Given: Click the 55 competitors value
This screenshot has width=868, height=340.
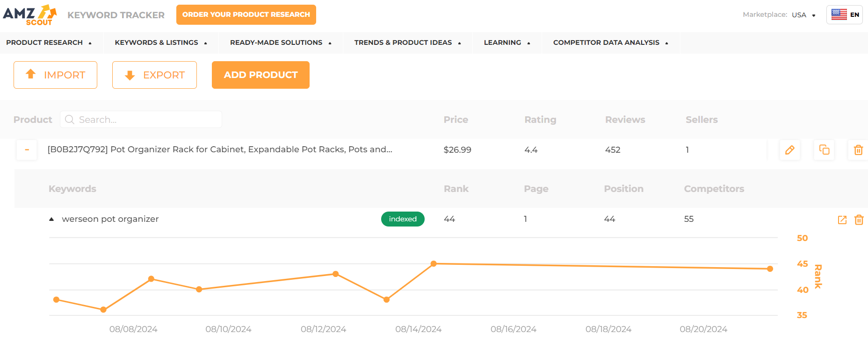Looking at the screenshot, I should click(x=689, y=219).
